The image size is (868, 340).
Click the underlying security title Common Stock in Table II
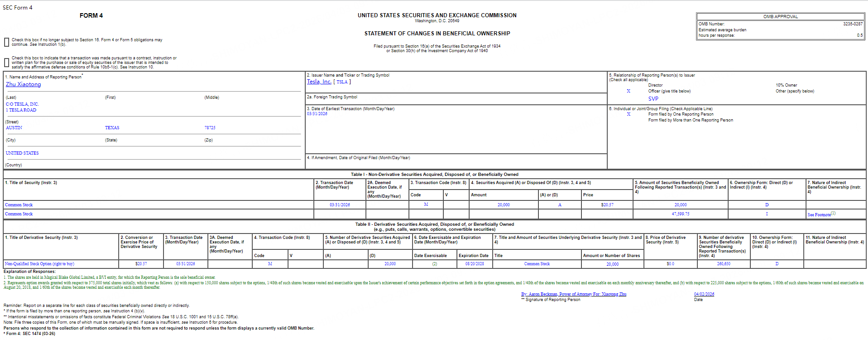pos(537,264)
